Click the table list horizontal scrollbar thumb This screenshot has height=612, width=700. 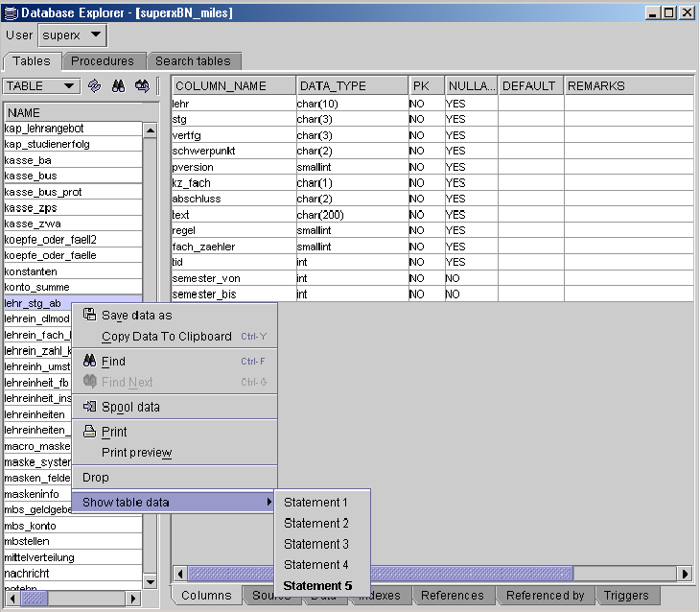(x=34, y=599)
